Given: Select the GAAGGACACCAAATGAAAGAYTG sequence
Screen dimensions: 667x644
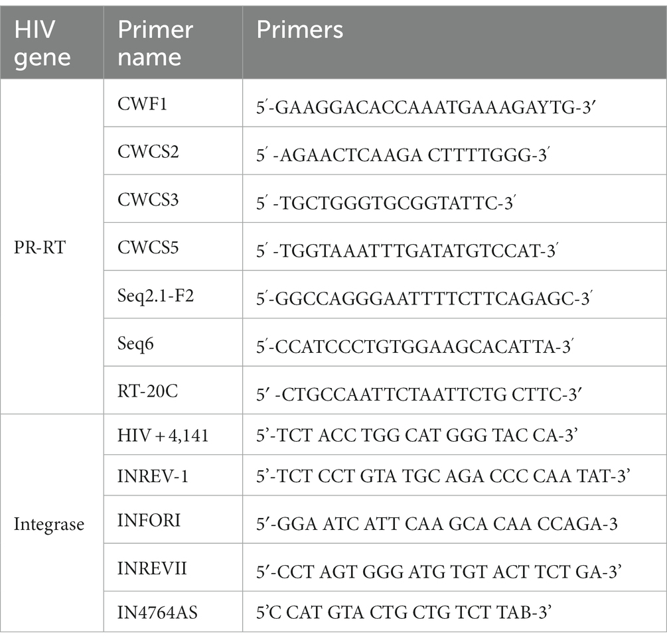Looking at the screenshot, I should click(426, 108).
